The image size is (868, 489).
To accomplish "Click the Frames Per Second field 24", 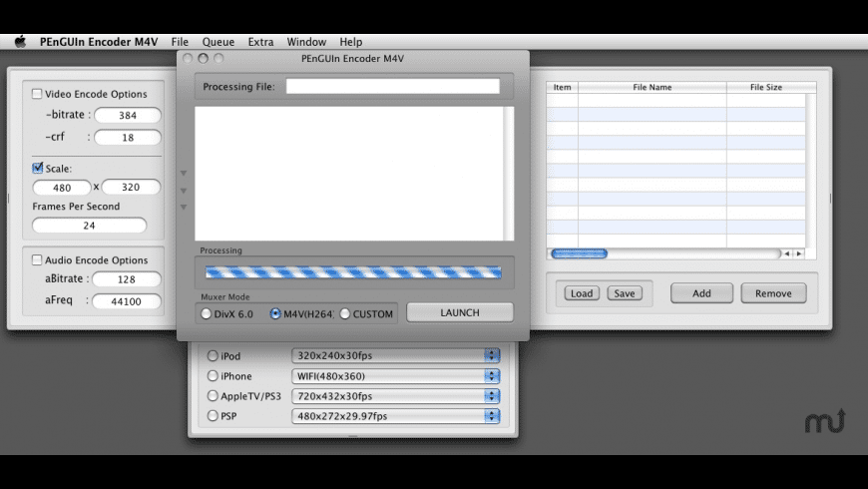I will pyautogui.click(x=89, y=226).
